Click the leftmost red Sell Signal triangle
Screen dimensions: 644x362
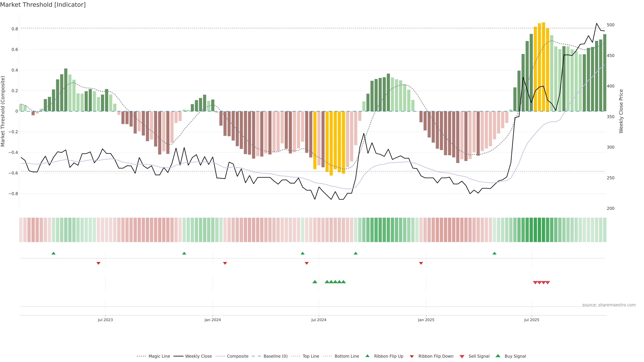535,283
